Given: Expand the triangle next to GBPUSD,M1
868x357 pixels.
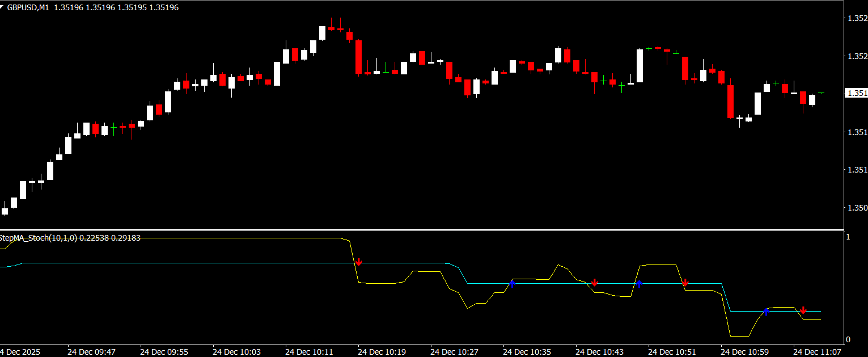Looking at the screenshot, I should click(x=3, y=7).
